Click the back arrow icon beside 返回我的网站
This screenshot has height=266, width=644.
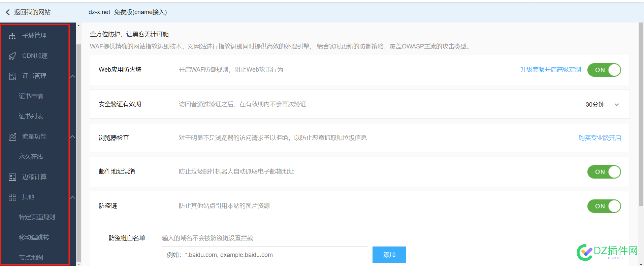pyautogui.click(x=8, y=12)
